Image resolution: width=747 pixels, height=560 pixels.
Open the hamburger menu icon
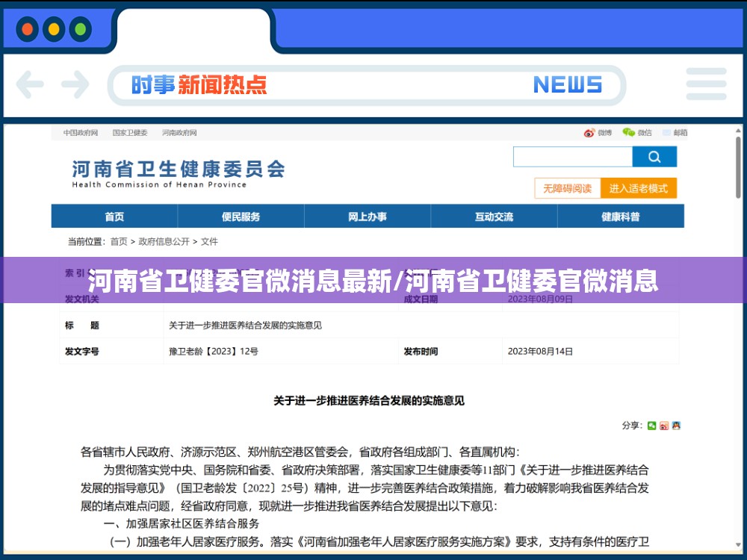706,84
